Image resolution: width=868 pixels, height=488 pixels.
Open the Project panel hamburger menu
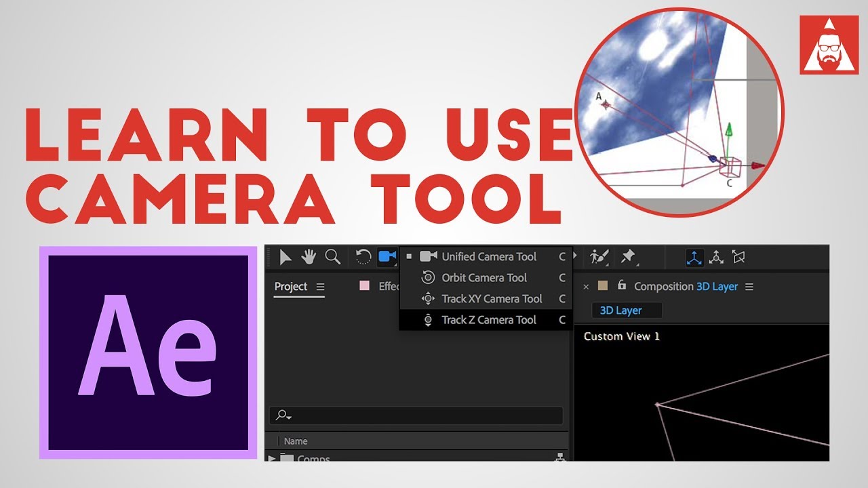320,287
